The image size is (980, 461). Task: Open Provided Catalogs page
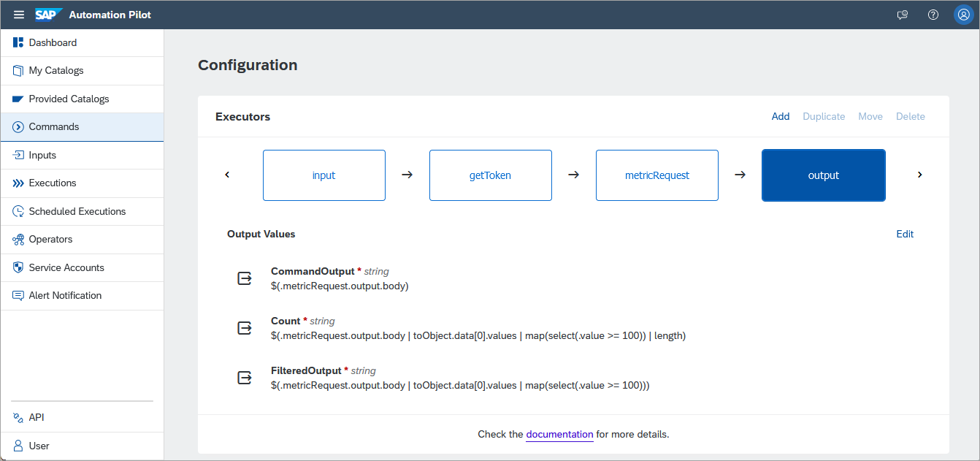82,99
